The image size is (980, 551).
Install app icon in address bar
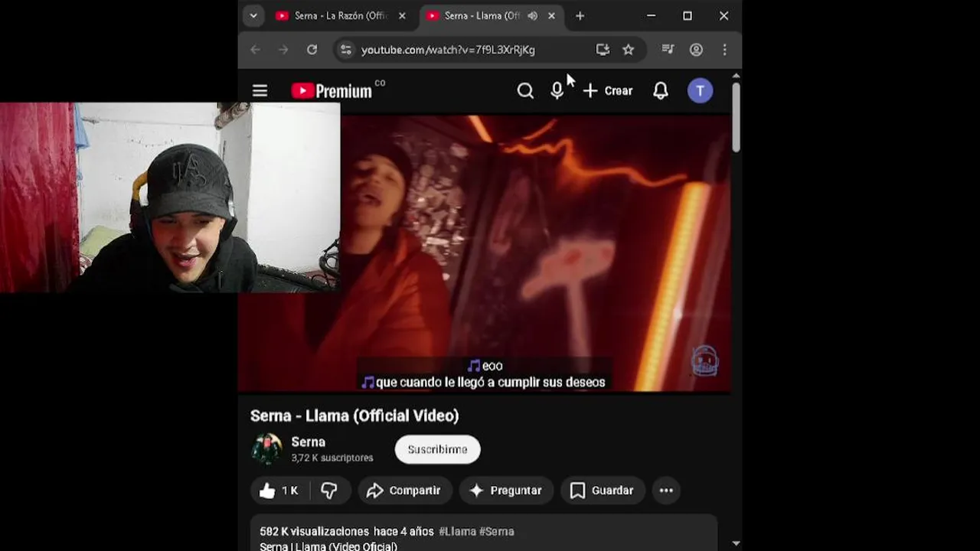click(x=603, y=50)
